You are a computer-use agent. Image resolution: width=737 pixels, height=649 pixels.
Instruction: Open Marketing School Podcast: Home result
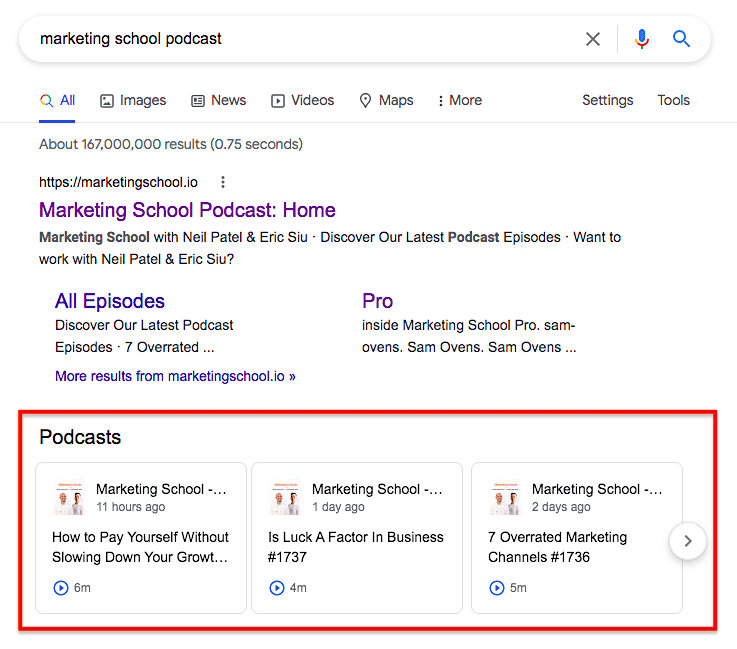click(x=187, y=210)
